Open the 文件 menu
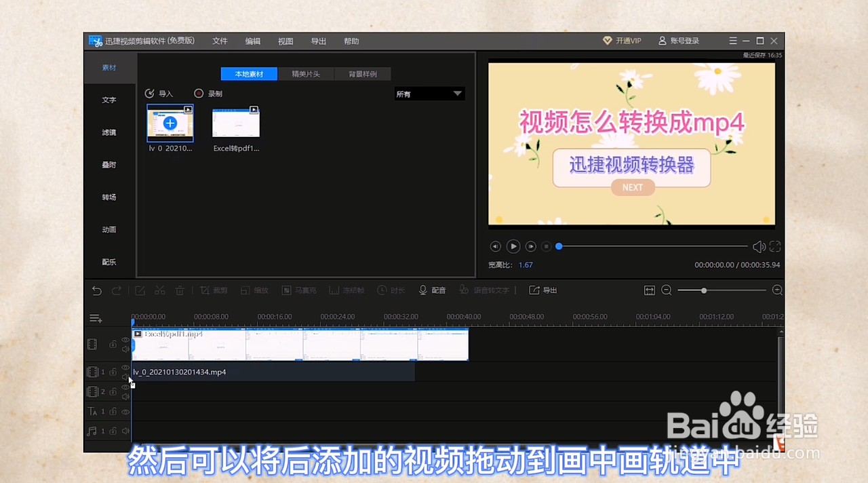868x483 pixels. 219,41
